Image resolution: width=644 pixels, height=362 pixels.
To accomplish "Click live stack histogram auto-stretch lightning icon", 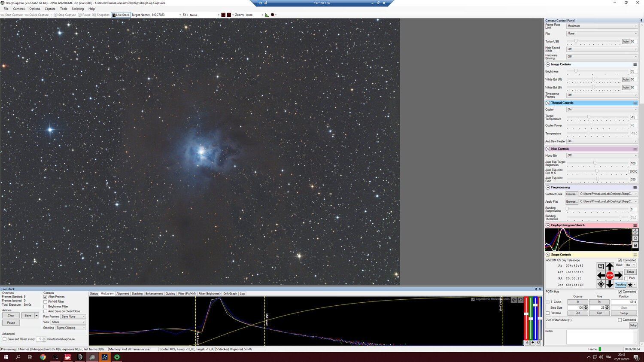I will [513, 300].
